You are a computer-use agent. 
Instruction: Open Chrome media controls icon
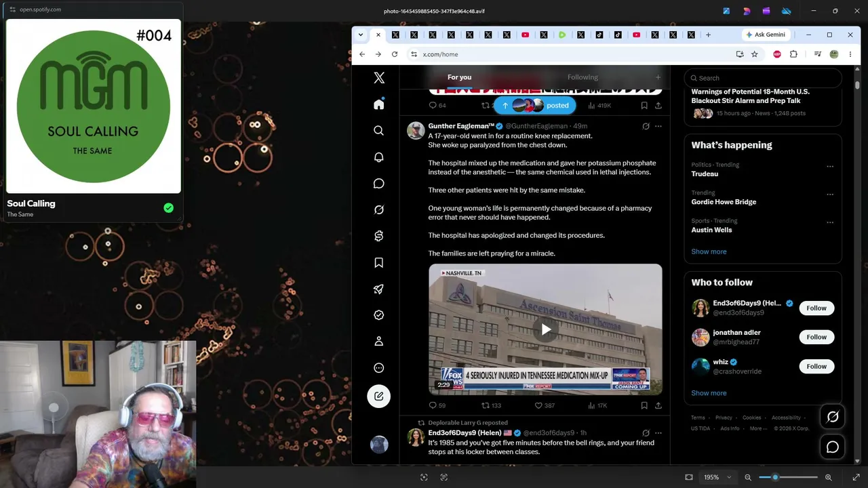point(818,54)
